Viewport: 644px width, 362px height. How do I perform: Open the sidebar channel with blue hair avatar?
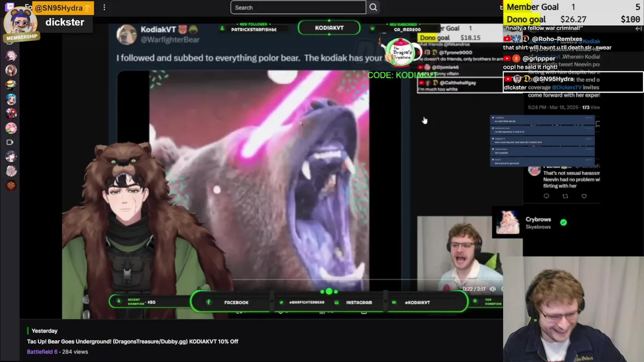click(11, 100)
